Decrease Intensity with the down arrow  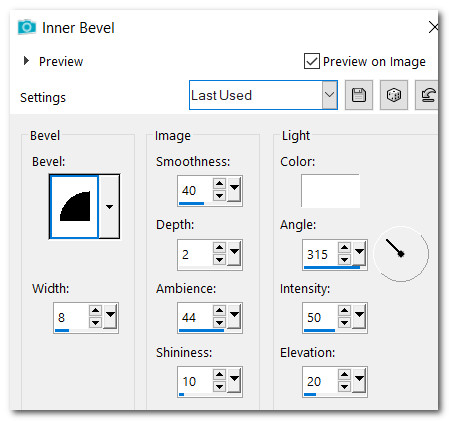pos(344,323)
